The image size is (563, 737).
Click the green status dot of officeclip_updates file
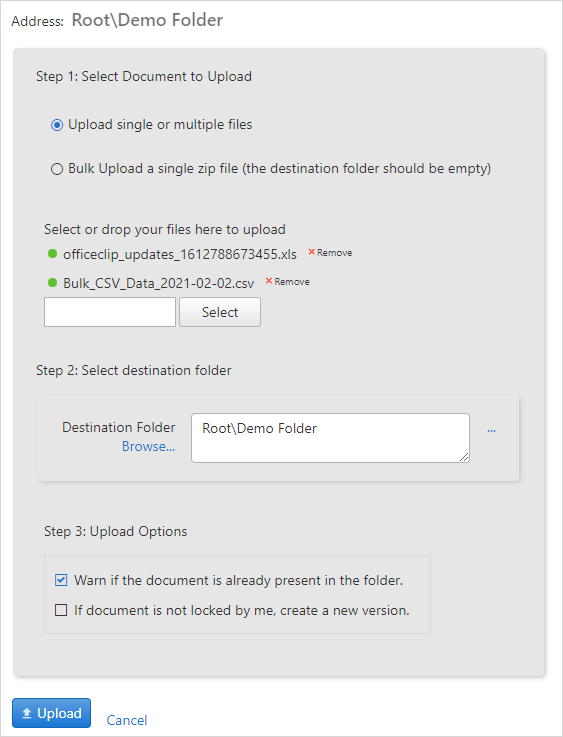[x=53, y=254]
